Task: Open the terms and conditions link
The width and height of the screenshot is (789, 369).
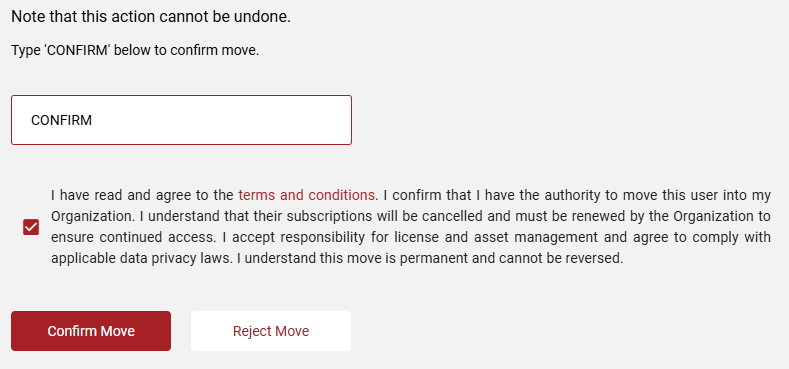Action: coord(306,195)
